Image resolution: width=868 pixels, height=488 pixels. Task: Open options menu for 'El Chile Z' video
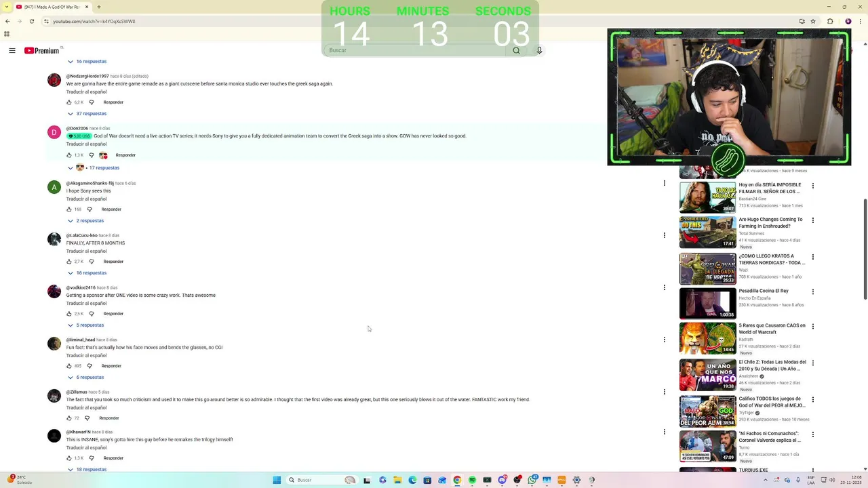(812, 363)
